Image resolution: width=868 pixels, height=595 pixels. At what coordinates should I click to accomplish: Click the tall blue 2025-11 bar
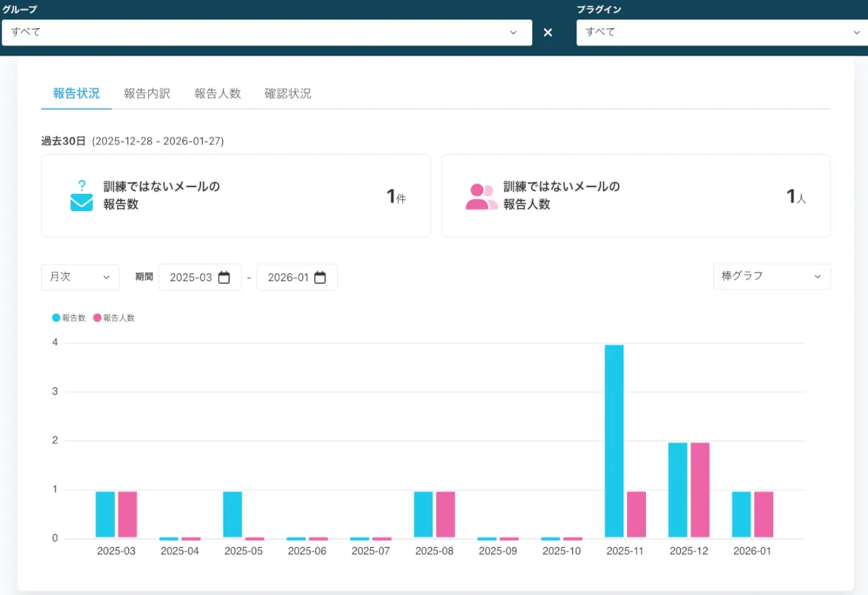pos(614,441)
